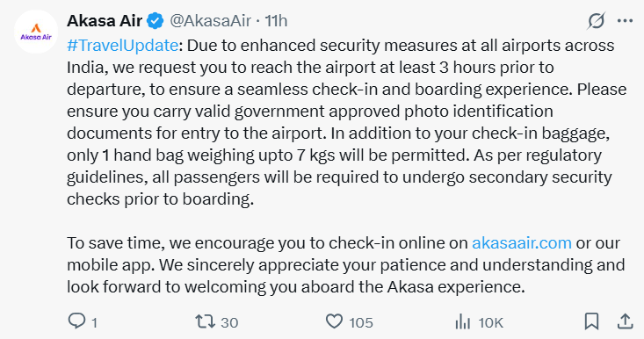644x339 pixels.
Task: Open the Akasa Air profile avatar
Action: click(x=36, y=32)
